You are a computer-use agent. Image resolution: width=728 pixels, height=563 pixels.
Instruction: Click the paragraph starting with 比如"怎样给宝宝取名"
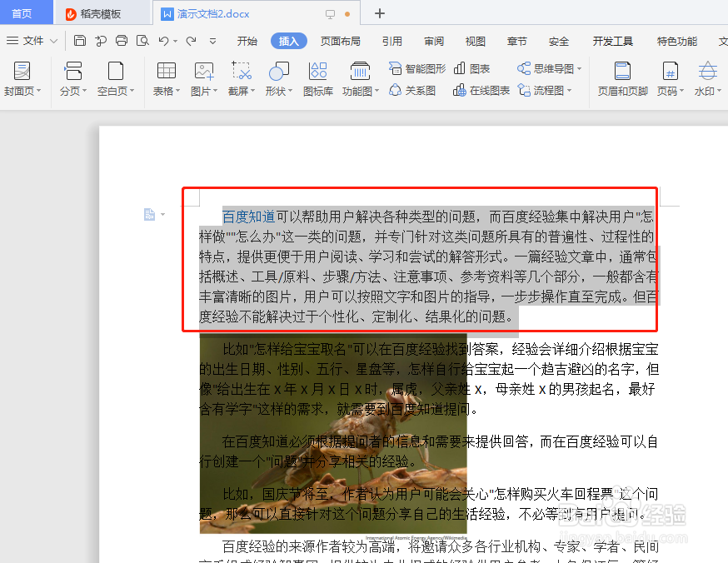click(428, 379)
